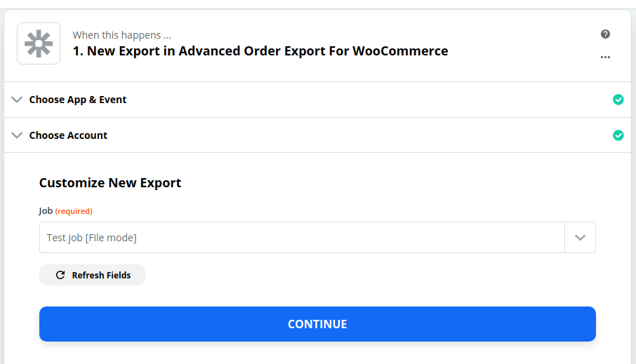
Task: Open the help question mark icon
Action: [605, 34]
